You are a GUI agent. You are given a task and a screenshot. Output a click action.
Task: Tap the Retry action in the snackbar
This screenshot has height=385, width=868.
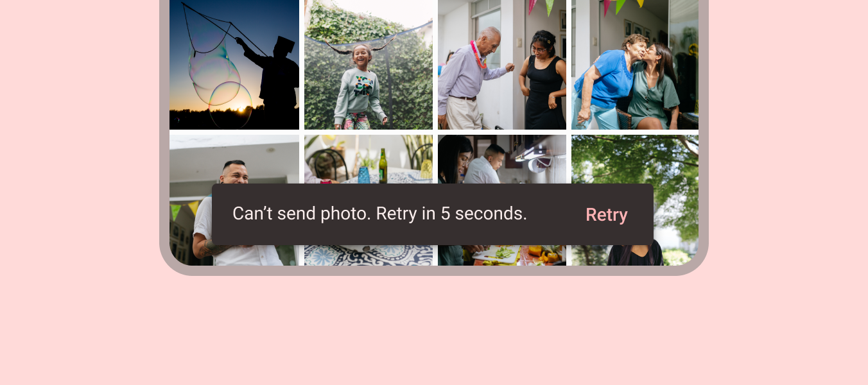tap(606, 215)
